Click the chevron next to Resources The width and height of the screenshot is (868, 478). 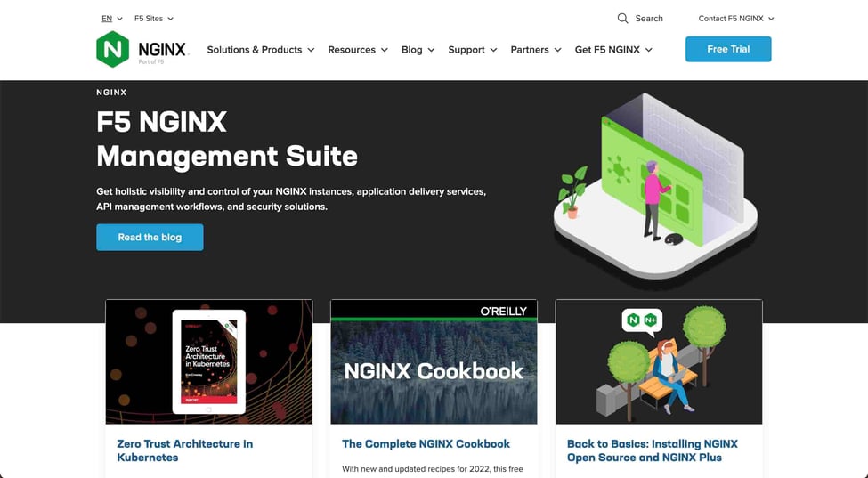click(385, 50)
